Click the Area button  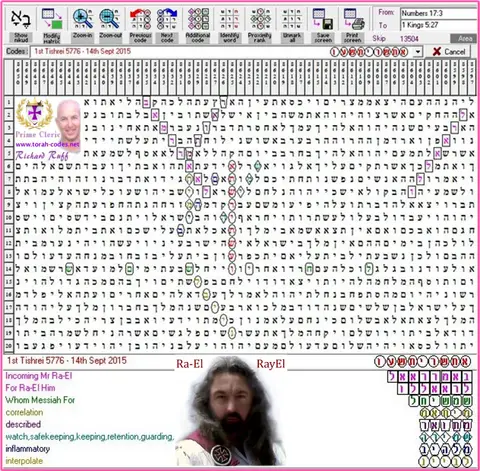coord(465,39)
